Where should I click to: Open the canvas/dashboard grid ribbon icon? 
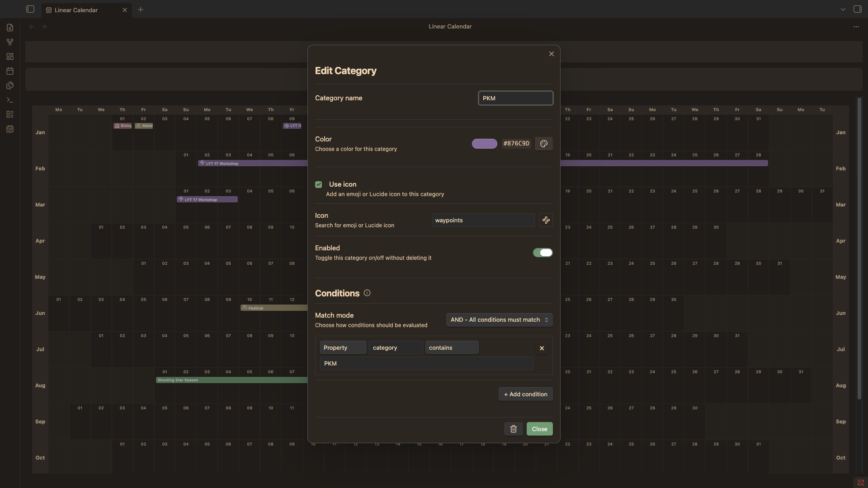pyautogui.click(x=10, y=56)
